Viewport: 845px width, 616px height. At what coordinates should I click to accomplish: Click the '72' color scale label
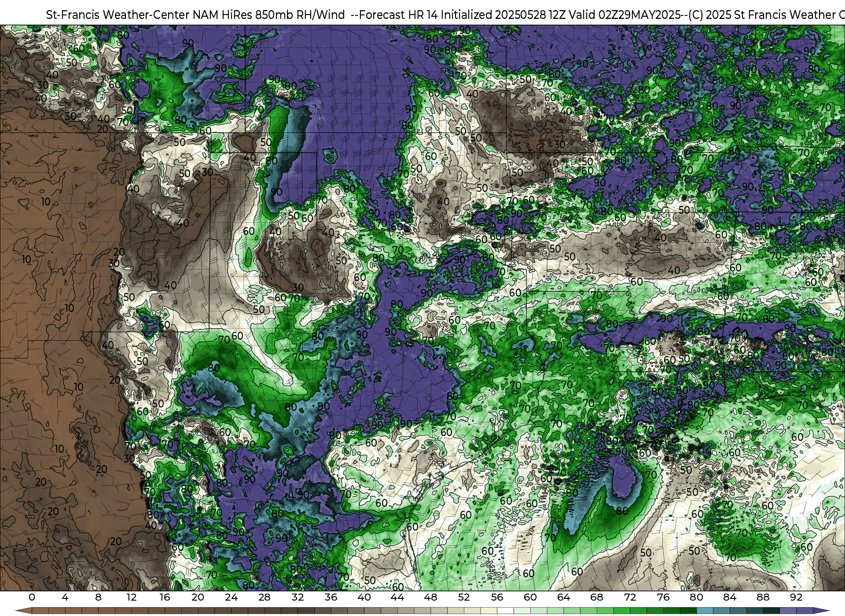(630, 598)
